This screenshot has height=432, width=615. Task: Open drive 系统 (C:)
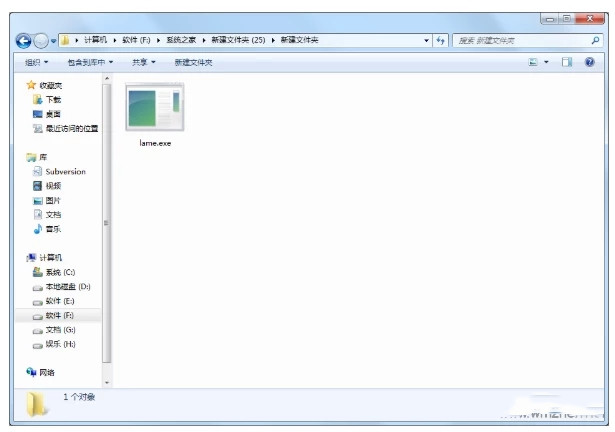click(60, 272)
